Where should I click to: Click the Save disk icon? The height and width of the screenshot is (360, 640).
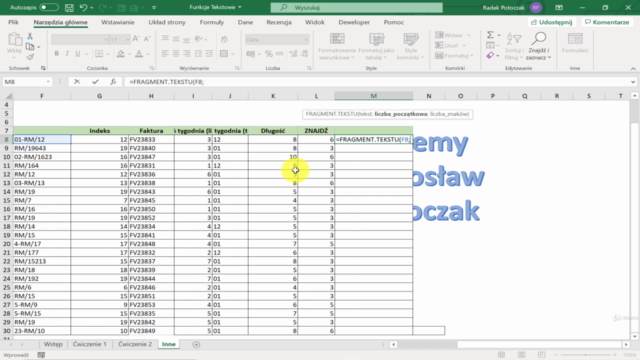[x=69, y=7]
